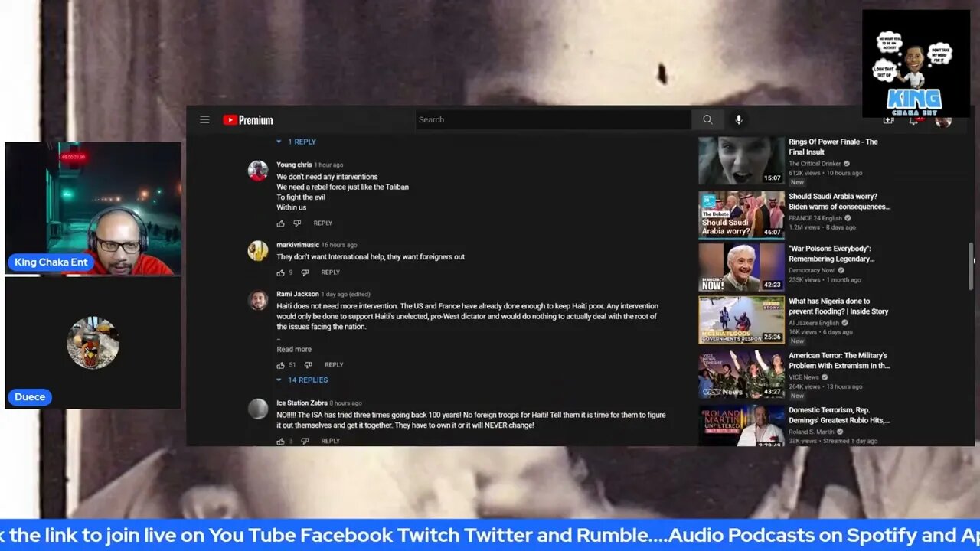Open the Roland Martin Domestic Terrorism thumbnail

[x=741, y=425]
